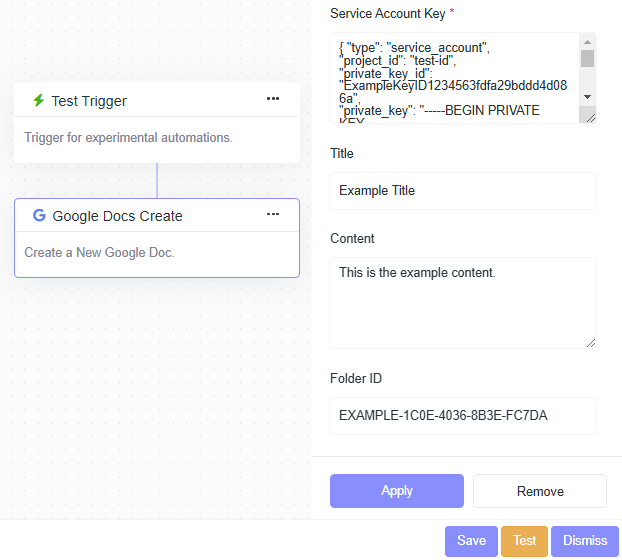Open the Google Docs Create three-dot menu
The image size is (622, 560).
coord(273,214)
